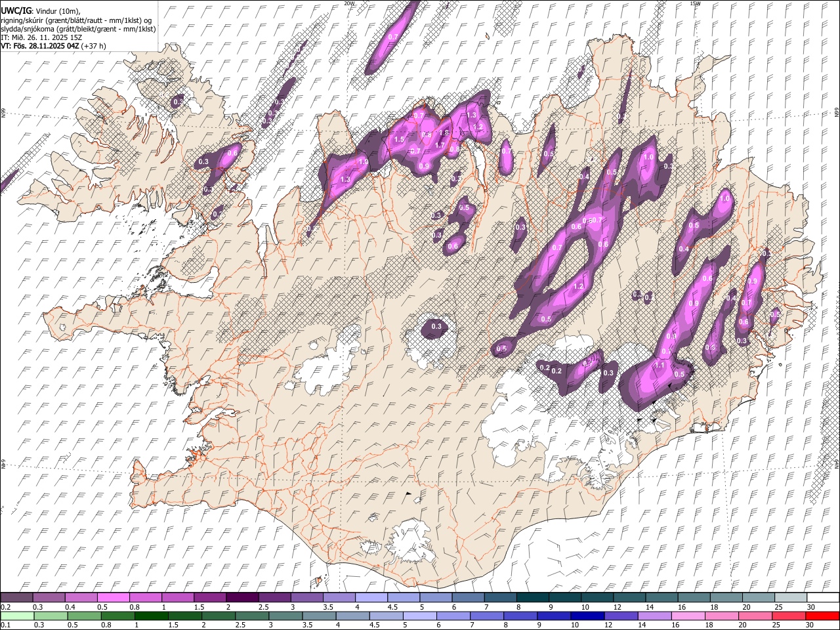Click the '1.7' precipitation value on the map
The image size is (840, 630).
point(440,145)
